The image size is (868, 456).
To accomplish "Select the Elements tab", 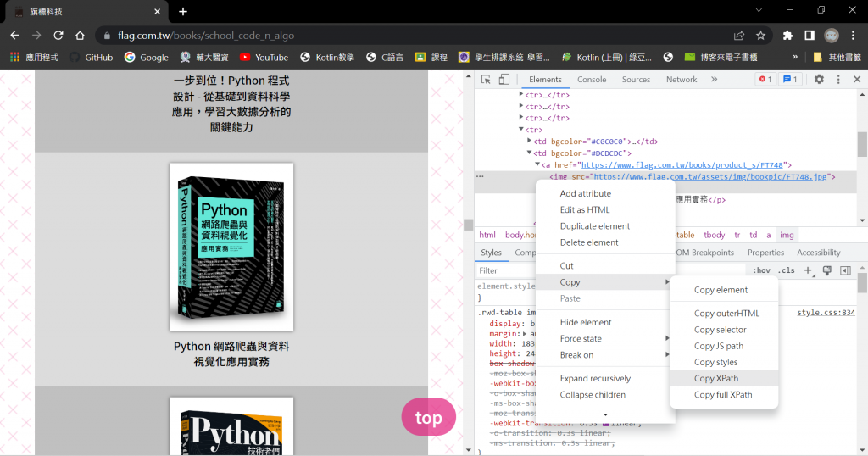I will click(x=545, y=80).
